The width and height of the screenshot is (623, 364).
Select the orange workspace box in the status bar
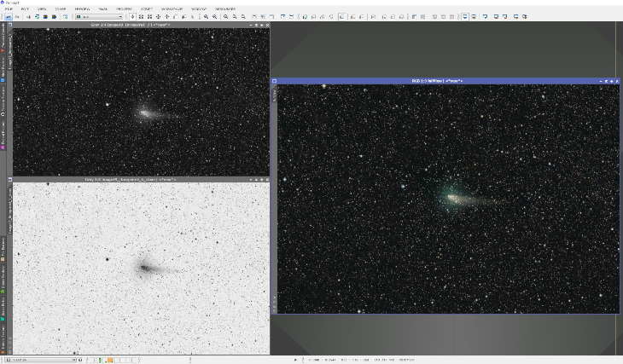pos(110,360)
